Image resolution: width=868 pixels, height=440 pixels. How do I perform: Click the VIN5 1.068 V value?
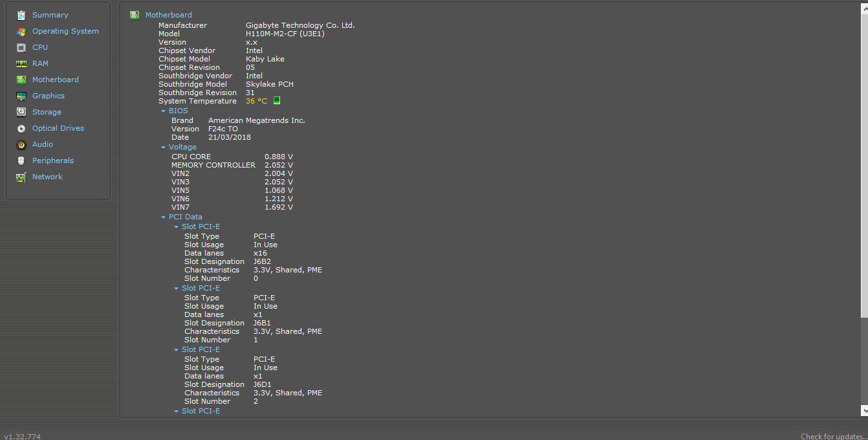point(279,190)
